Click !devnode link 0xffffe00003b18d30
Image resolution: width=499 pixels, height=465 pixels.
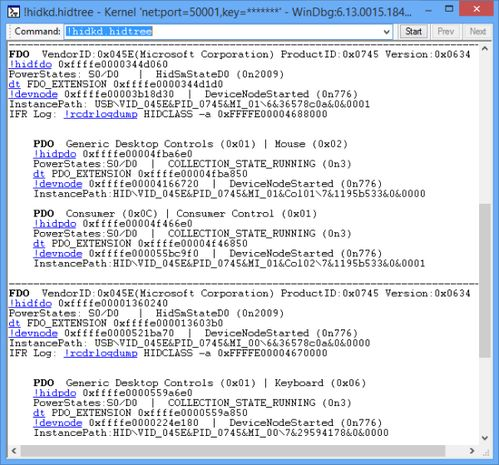pyautogui.click(x=33, y=94)
